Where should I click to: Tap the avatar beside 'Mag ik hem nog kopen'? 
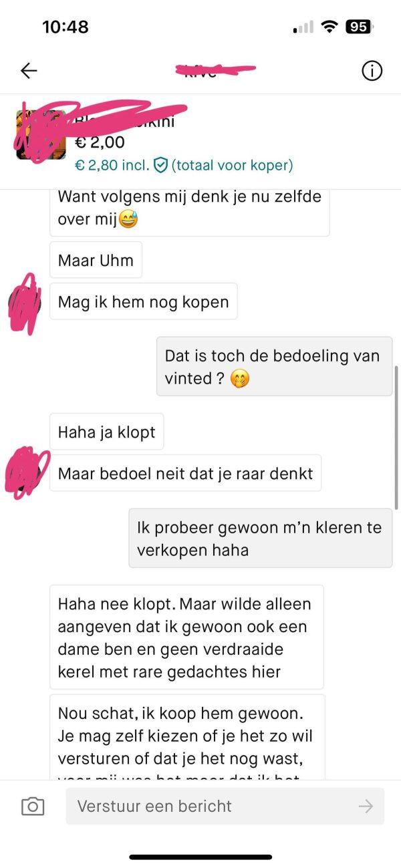point(25,302)
